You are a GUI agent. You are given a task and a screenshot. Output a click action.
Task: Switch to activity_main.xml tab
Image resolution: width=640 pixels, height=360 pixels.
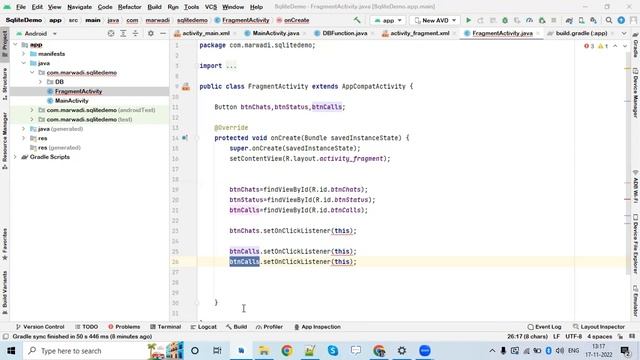pyautogui.click(x=206, y=33)
